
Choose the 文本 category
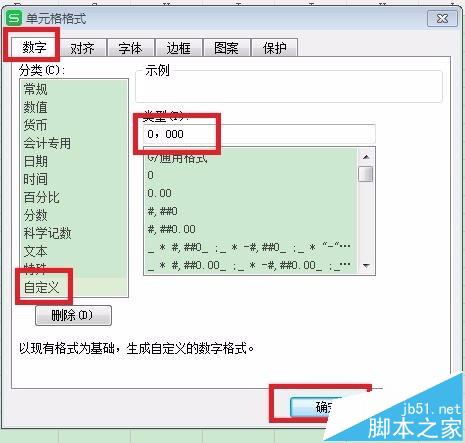[x=74, y=251]
